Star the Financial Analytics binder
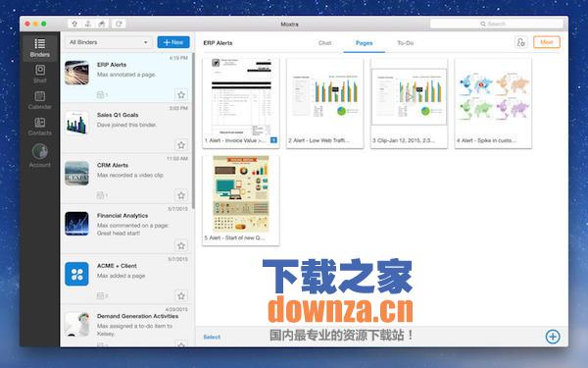Image resolution: width=588 pixels, height=368 pixels. point(181,245)
